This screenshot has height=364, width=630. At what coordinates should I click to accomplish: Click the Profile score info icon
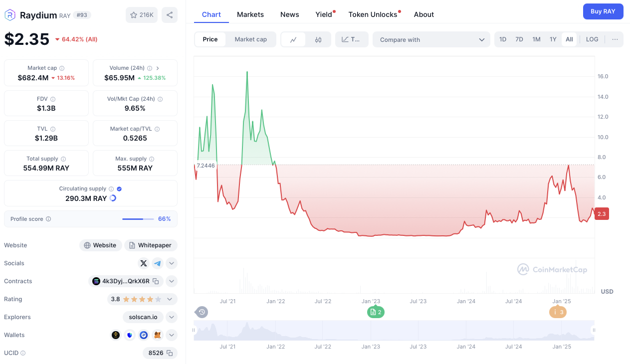48,219
